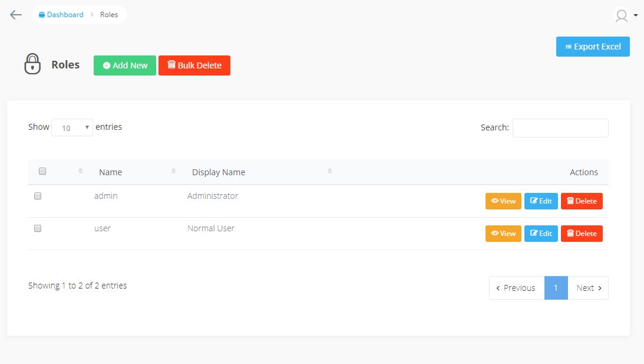Viewport: 644px width, 364px height.
Task: Toggle the select-all header checkbox
Action: 42,171
